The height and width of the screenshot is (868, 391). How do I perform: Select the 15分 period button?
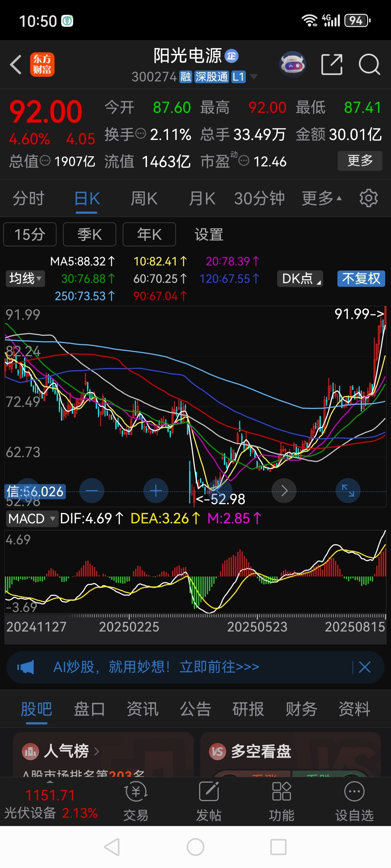pyautogui.click(x=30, y=234)
